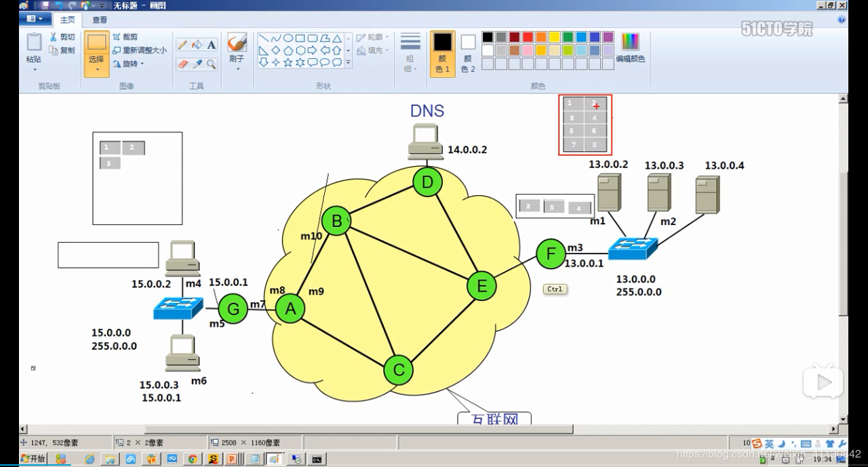Pick the purple color swatch
This screenshot has height=467, width=868.
click(608, 37)
